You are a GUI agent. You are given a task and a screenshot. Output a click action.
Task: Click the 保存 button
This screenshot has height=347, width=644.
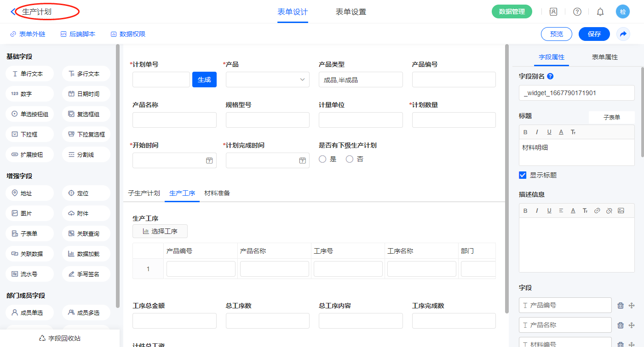pos(594,34)
